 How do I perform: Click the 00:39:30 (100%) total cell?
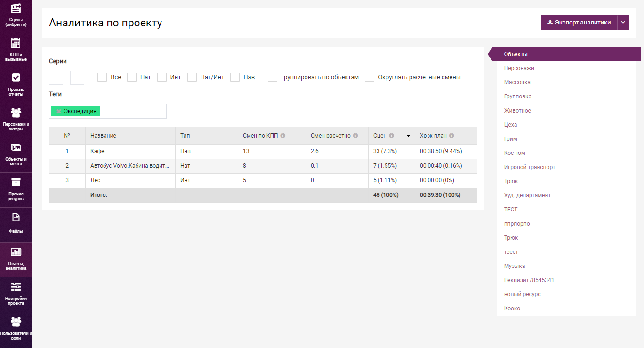(x=440, y=195)
